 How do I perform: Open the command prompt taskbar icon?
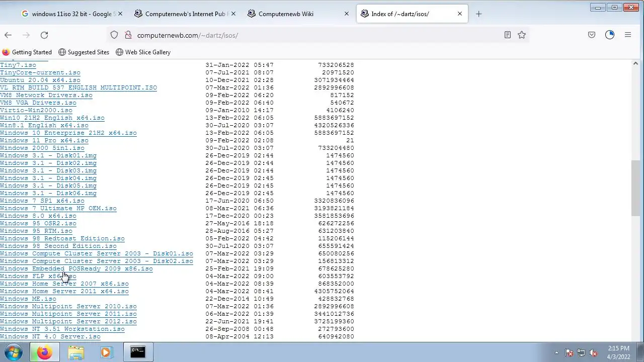137,352
